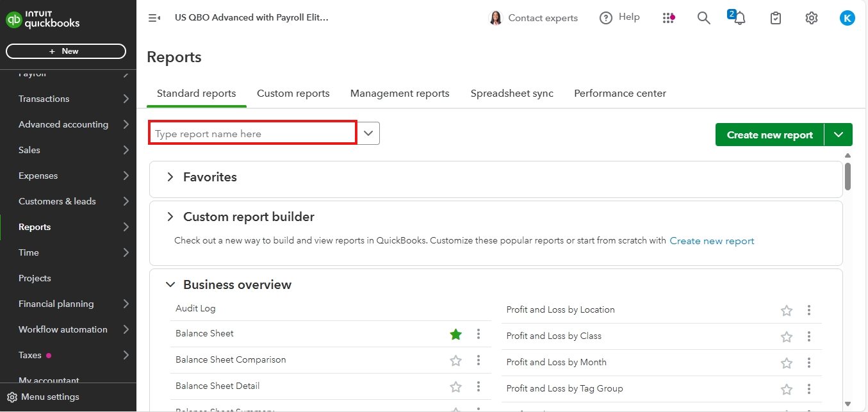Open the Create new report dropdown arrow
The height and width of the screenshot is (412, 868).
click(x=839, y=135)
